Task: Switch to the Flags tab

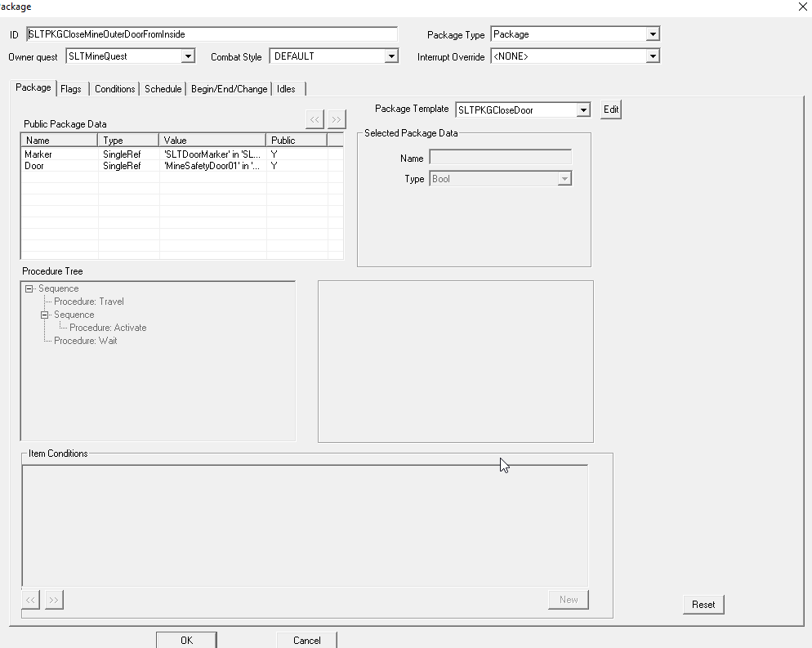Action: tap(71, 89)
